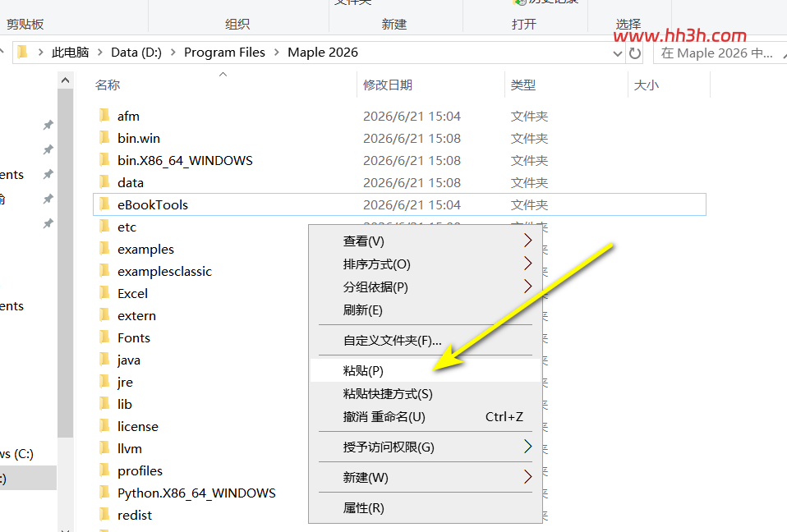Open the afm folder icon
The image size is (787, 532).
click(104, 116)
